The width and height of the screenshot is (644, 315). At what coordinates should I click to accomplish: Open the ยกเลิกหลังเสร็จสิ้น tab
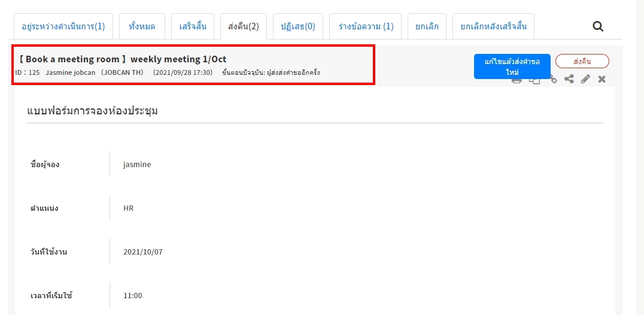(494, 26)
